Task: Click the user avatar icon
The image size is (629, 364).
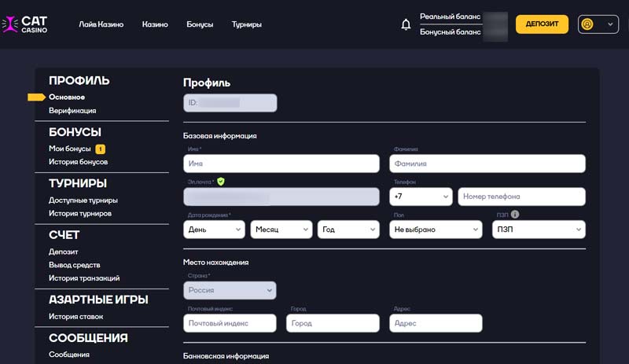Action: [x=587, y=24]
